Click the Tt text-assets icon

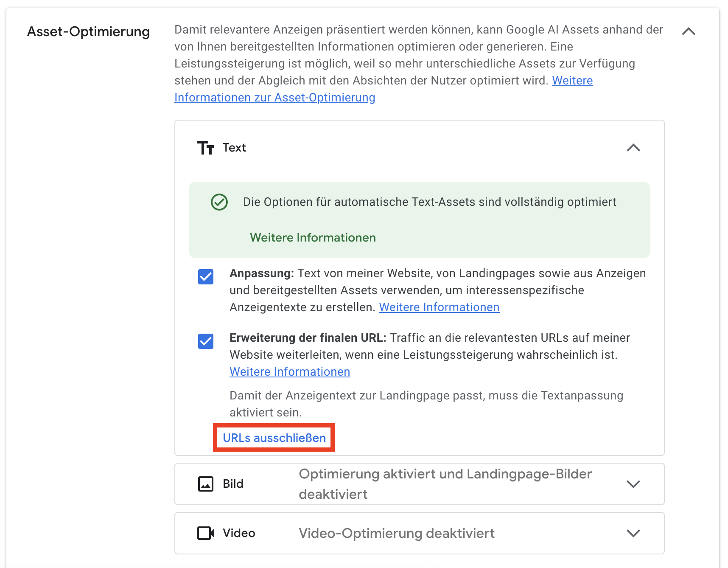pos(205,148)
